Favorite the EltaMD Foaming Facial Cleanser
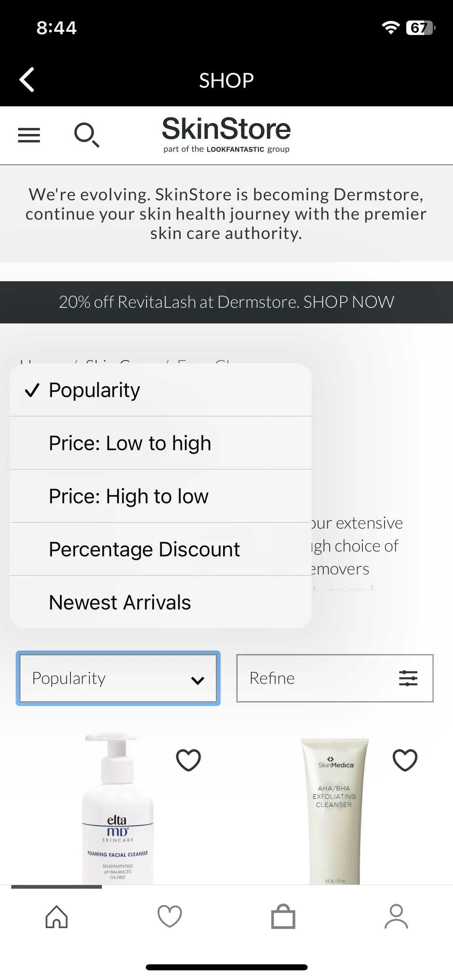Image resolution: width=453 pixels, height=980 pixels. (x=188, y=760)
